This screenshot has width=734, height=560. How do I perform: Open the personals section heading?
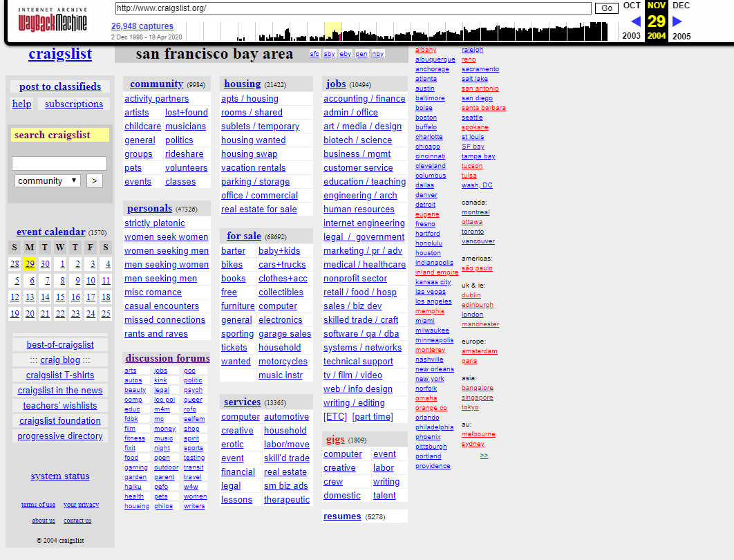[149, 208]
